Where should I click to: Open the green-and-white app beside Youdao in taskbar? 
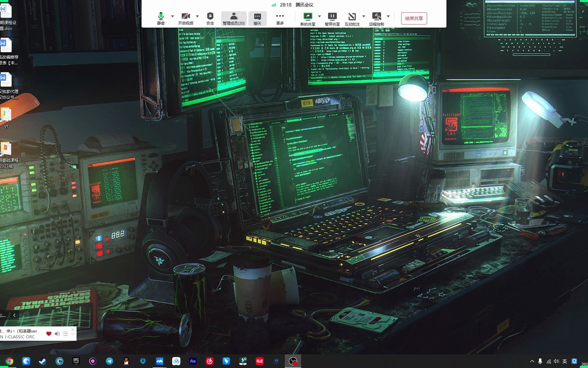pyautogui.click(x=243, y=361)
